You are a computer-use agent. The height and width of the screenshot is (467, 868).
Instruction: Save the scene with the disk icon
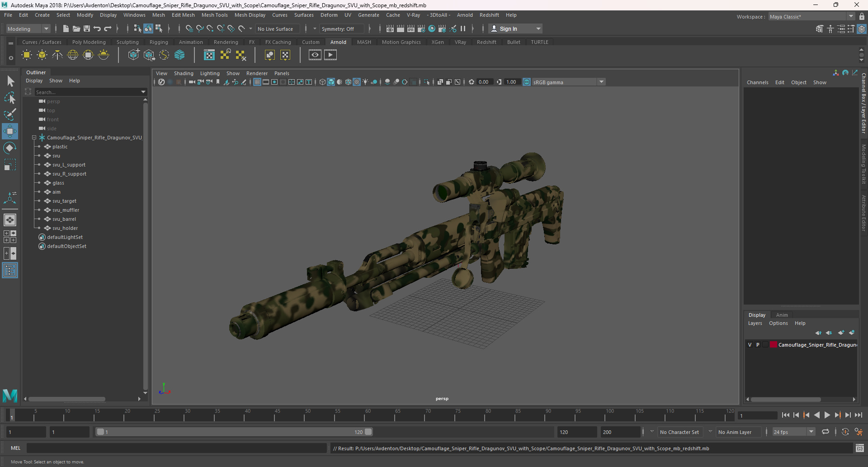click(87, 29)
